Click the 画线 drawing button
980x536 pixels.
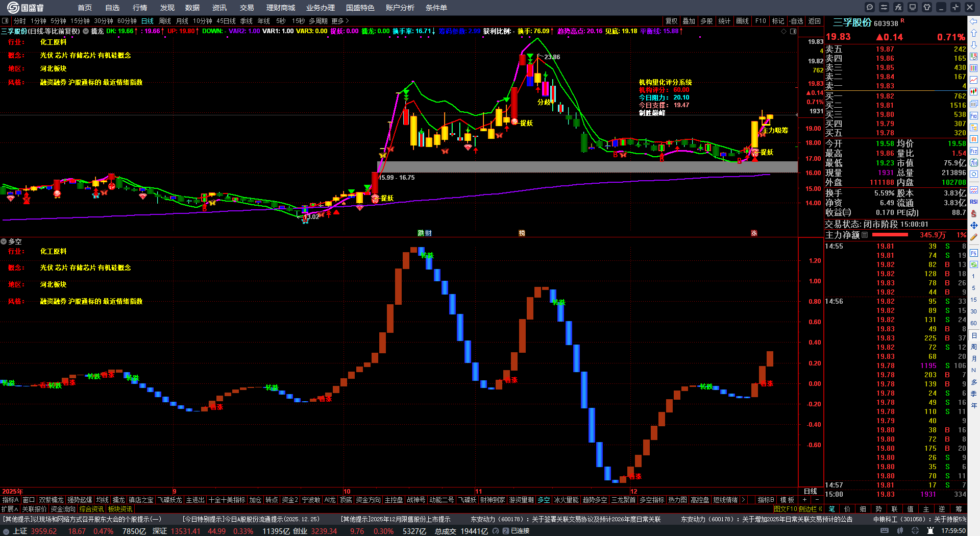(742, 21)
